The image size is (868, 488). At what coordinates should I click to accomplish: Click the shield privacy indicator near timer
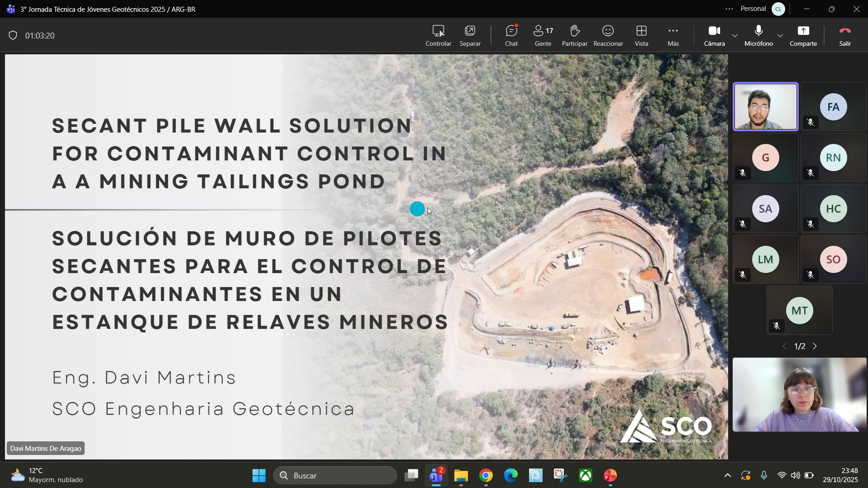tap(13, 35)
